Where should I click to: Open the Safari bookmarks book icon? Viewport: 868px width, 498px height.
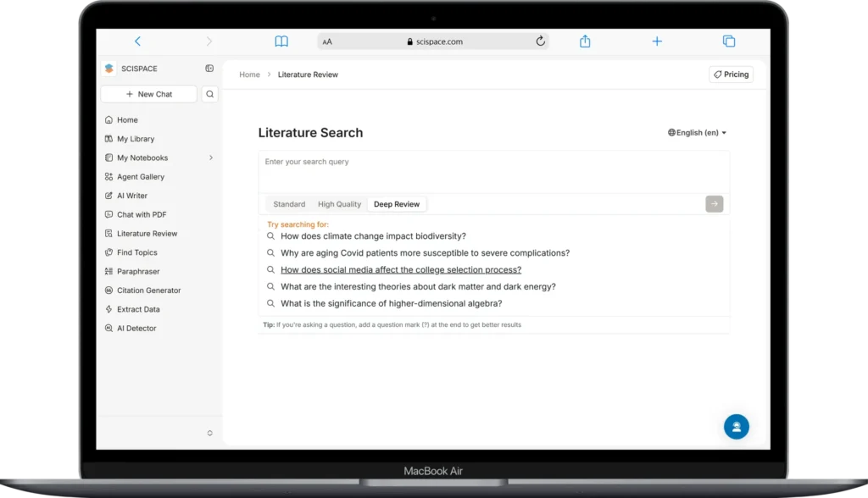(281, 41)
